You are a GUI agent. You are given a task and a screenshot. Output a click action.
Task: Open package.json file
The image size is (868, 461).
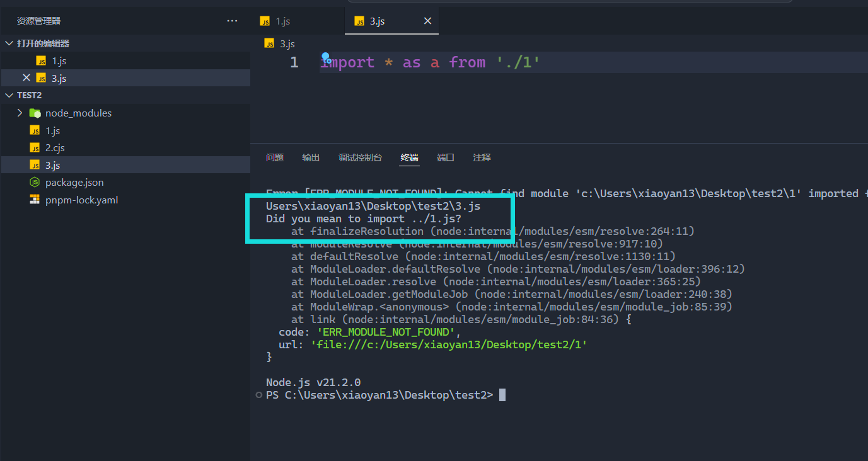(x=74, y=182)
